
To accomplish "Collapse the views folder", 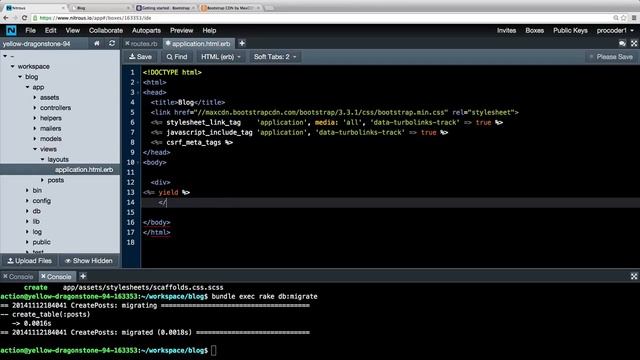I will coord(35,149).
